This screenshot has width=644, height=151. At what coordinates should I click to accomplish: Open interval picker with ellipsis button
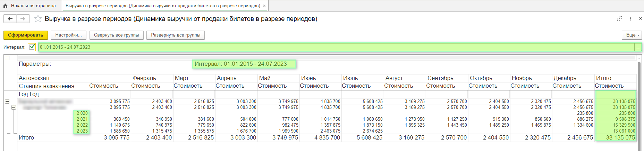pyautogui.click(x=638, y=47)
